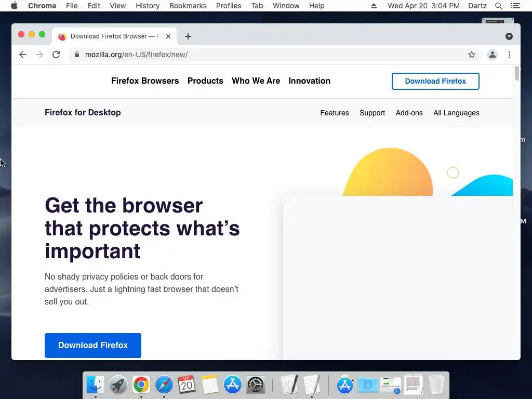Open the Bookmarks menu

188,6
